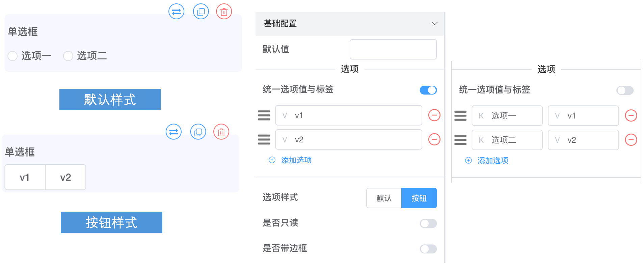
Task: Click copy icon above the button-style radio group
Action: tap(198, 132)
